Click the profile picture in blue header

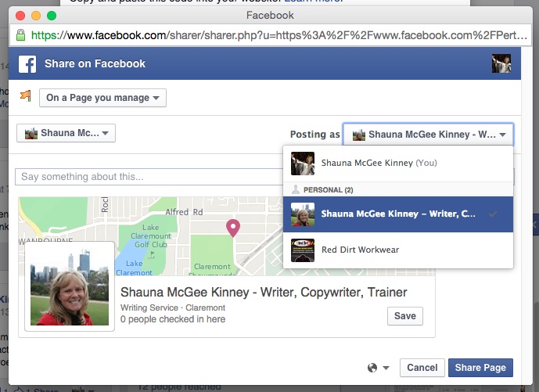point(501,63)
